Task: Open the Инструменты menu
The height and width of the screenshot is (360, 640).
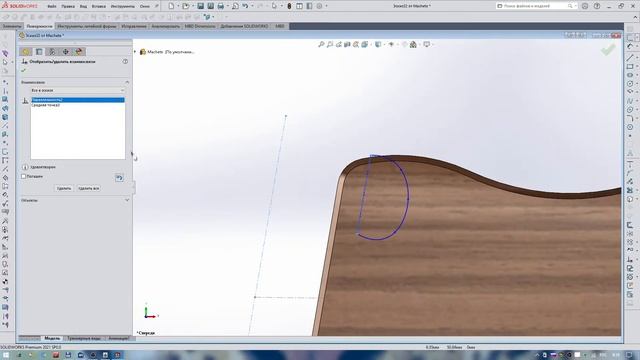Action: click(122, 6)
